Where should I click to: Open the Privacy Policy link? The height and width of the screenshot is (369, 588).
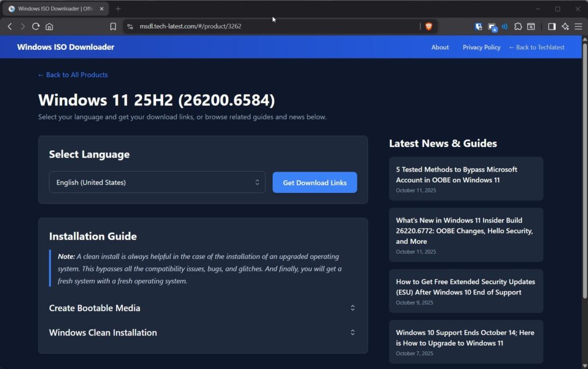[482, 47]
